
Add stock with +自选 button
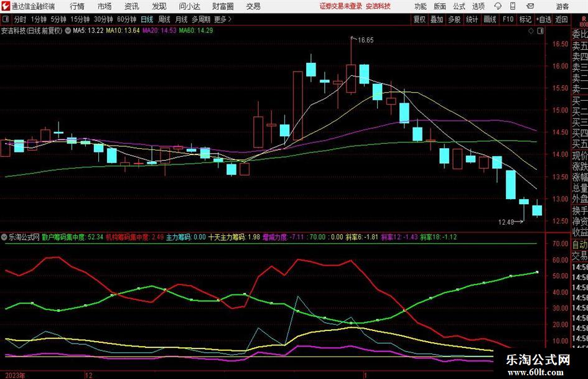pyautogui.click(x=544, y=19)
